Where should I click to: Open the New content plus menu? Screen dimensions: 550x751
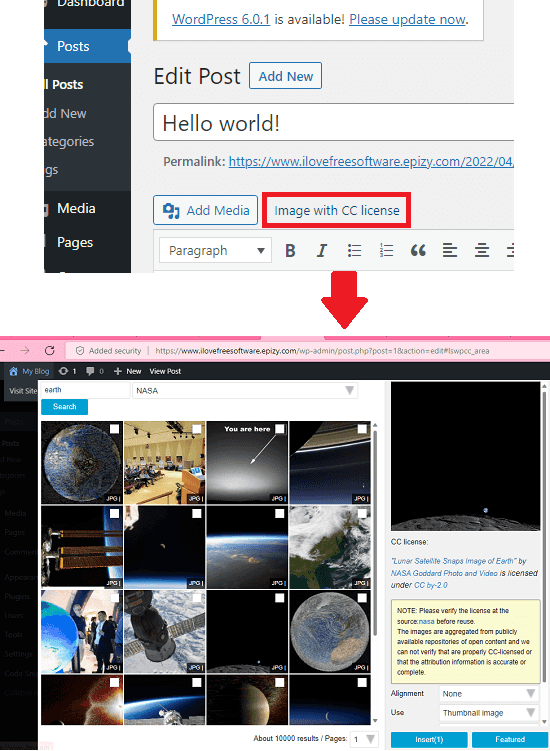[127, 371]
